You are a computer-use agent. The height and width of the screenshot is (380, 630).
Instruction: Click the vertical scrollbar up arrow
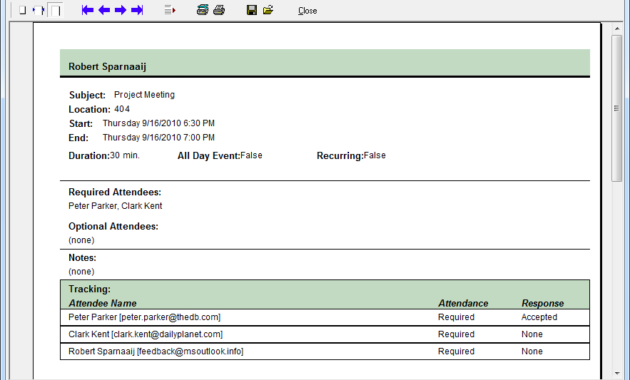[617, 29]
